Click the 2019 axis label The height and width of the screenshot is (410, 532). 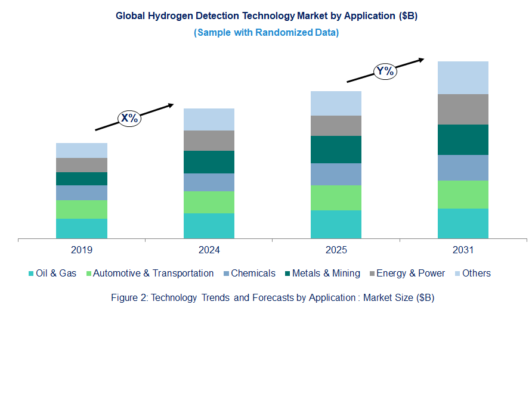point(82,250)
